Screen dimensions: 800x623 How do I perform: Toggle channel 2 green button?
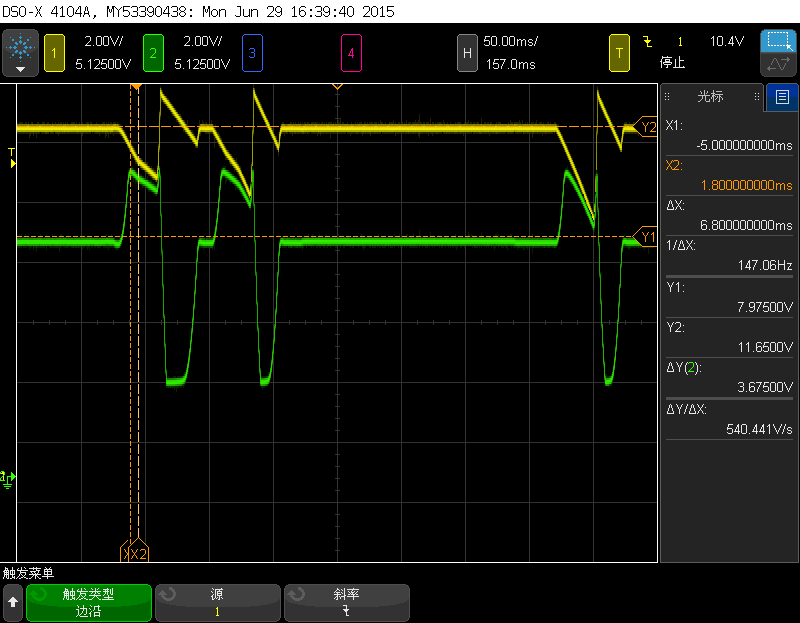[x=153, y=53]
